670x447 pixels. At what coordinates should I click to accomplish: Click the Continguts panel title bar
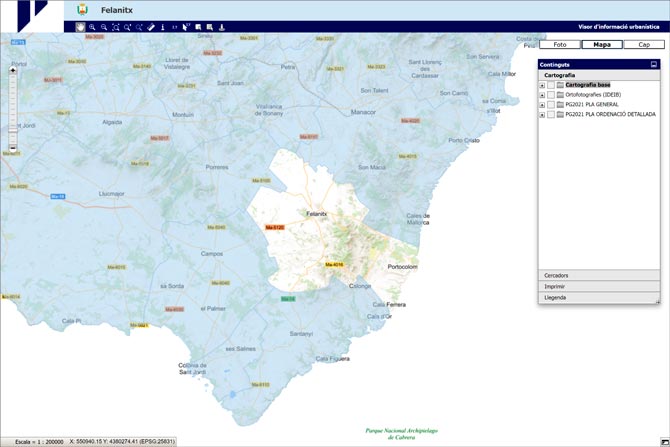click(x=599, y=65)
